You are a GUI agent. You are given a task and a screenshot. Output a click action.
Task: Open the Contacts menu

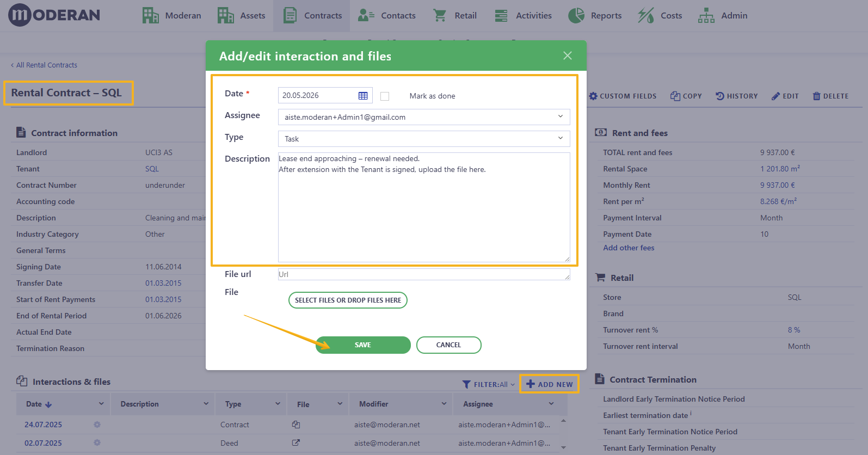(x=387, y=15)
